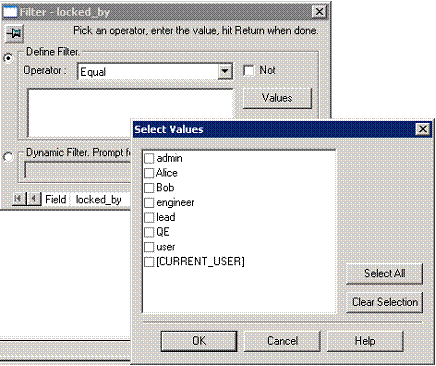
Task: Confirm with the OK button
Action: coord(199,341)
